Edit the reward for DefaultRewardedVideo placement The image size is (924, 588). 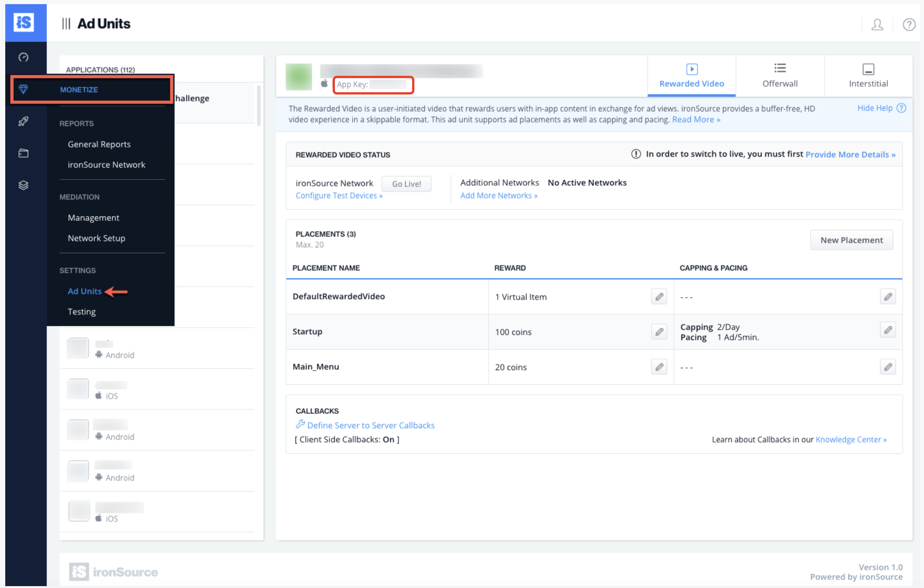pos(659,296)
